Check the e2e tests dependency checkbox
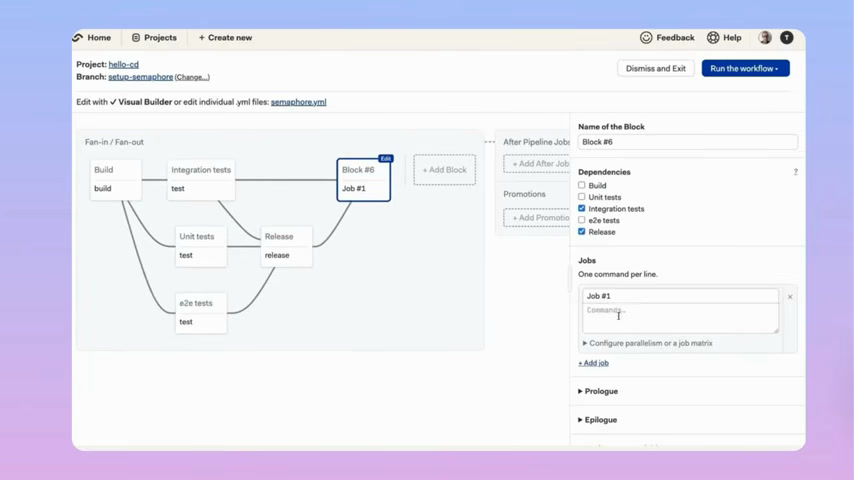The width and height of the screenshot is (854, 480). (x=582, y=220)
